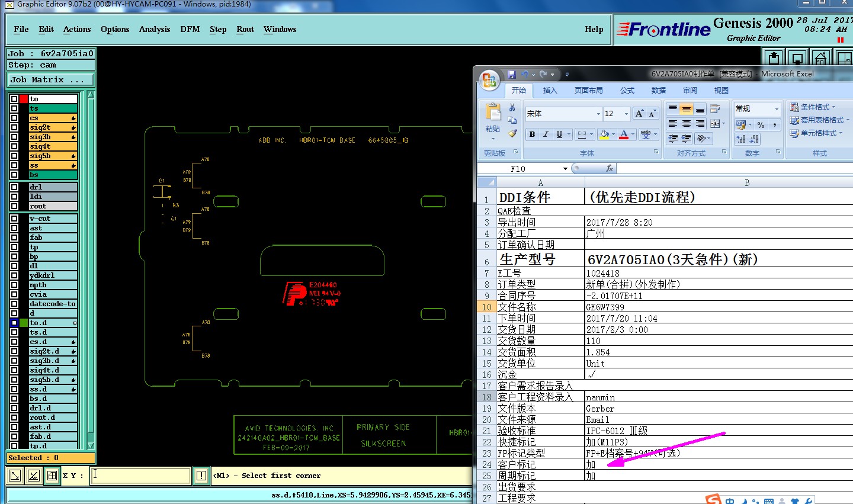Click Genesis icon with upward arrow box
The height and width of the screenshot is (504, 853).
tap(774, 57)
